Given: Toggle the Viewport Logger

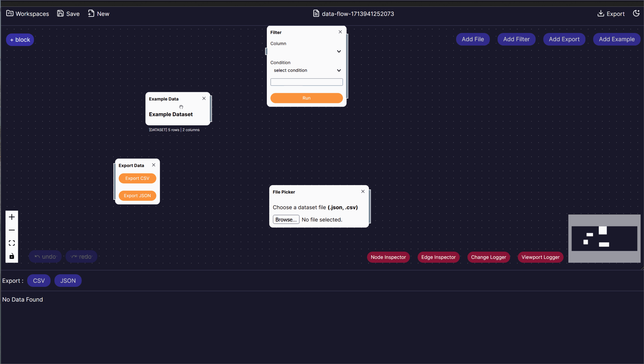Looking at the screenshot, I should 540,257.
